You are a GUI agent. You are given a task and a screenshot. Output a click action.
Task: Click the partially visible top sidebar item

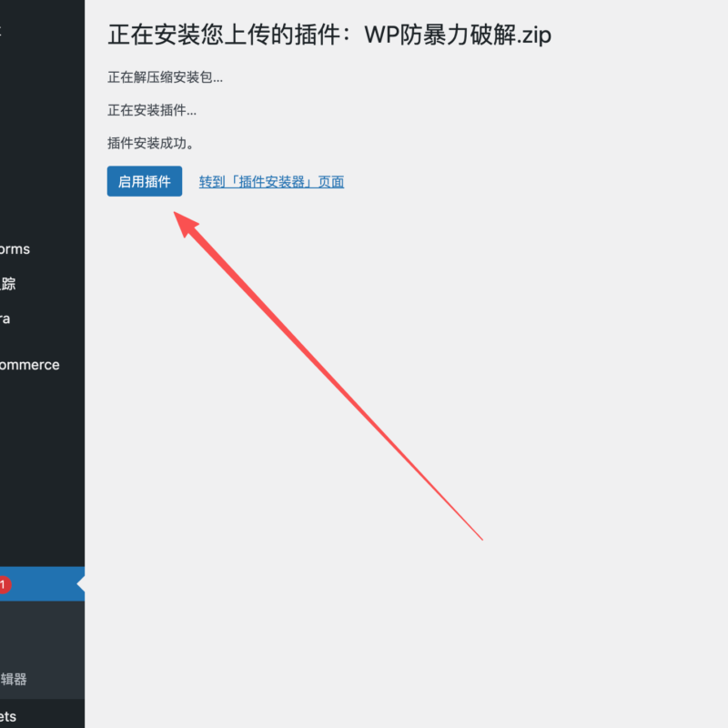(x=3, y=29)
